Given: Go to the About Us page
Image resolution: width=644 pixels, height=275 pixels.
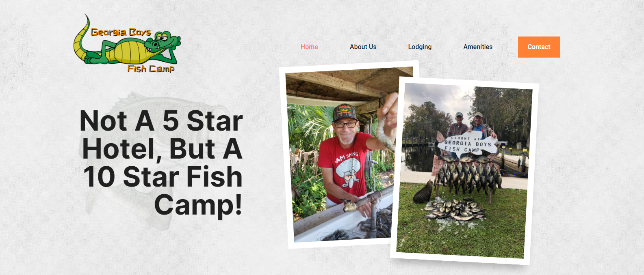Looking at the screenshot, I should pos(363,47).
